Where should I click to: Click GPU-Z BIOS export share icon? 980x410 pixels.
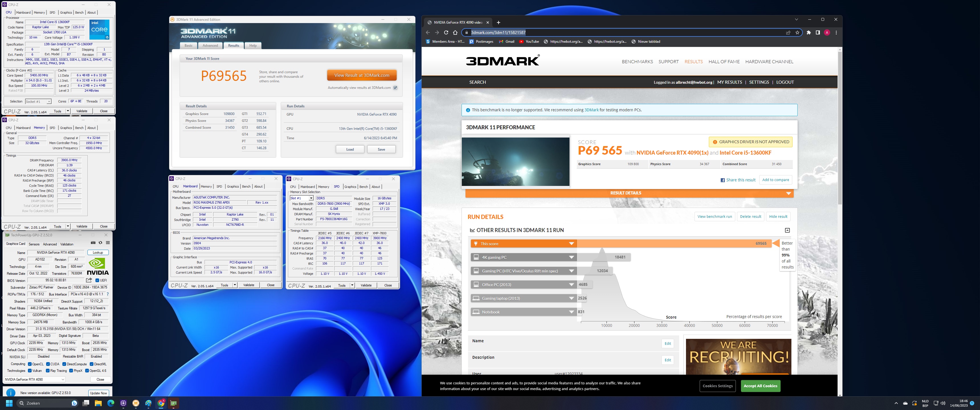(x=89, y=280)
